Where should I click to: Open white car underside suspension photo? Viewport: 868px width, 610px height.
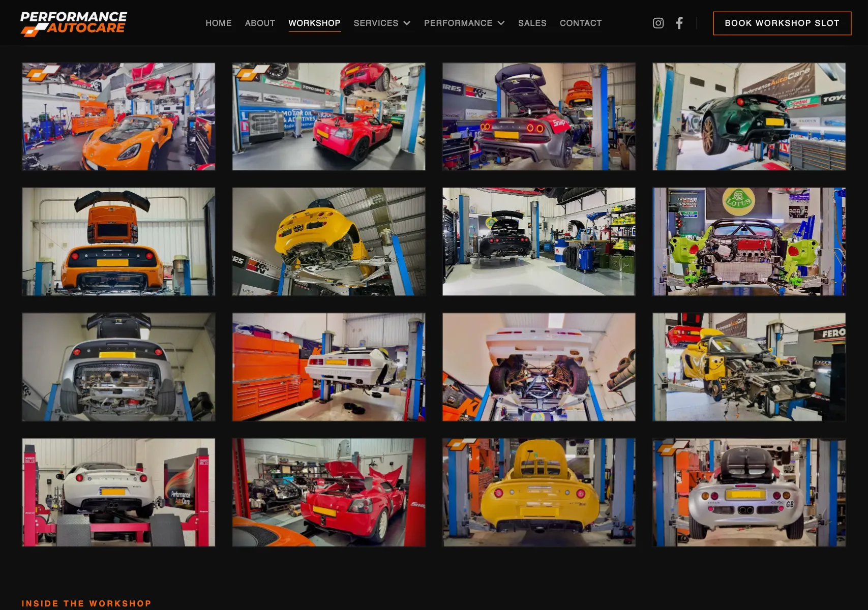538,367
